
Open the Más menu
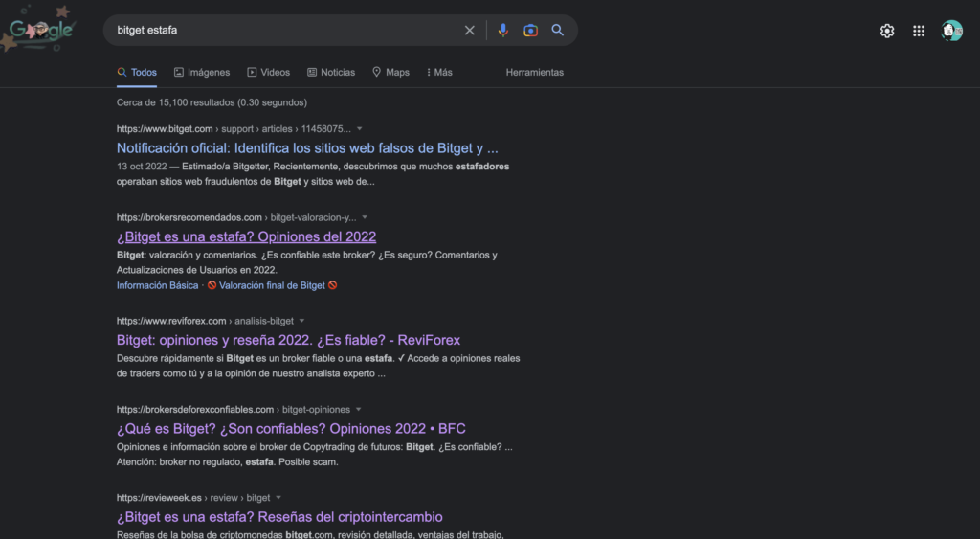point(439,73)
